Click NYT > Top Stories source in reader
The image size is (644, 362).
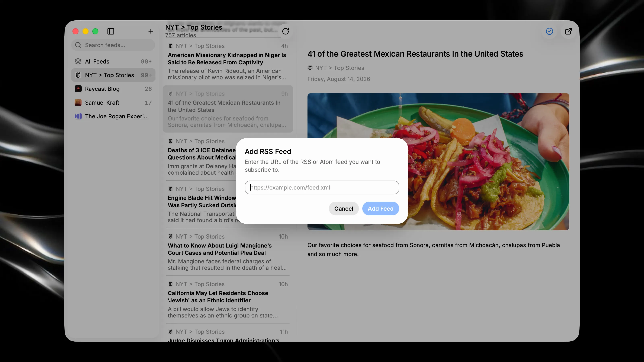pos(339,68)
